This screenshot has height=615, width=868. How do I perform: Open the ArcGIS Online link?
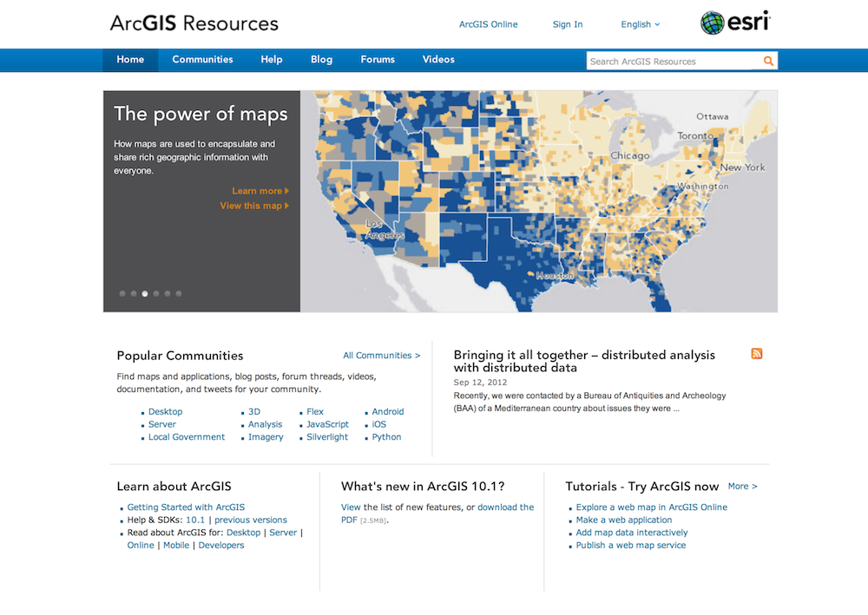coord(488,24)
